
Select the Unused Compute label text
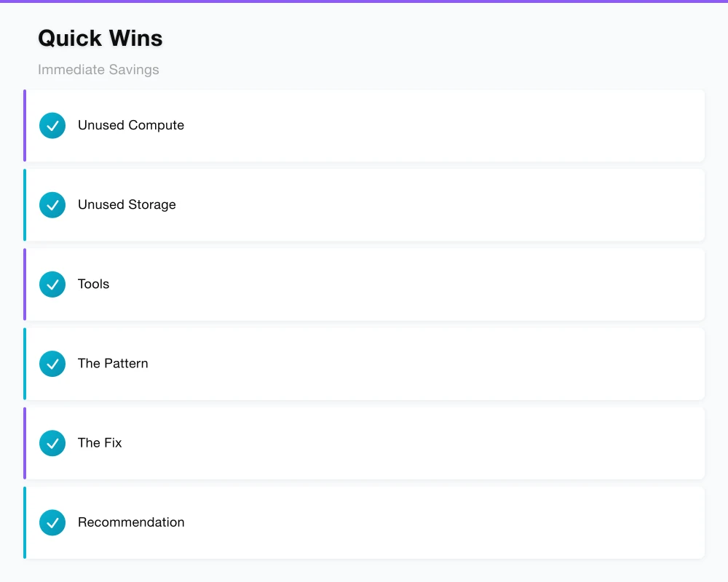click(x=131, y=125)
